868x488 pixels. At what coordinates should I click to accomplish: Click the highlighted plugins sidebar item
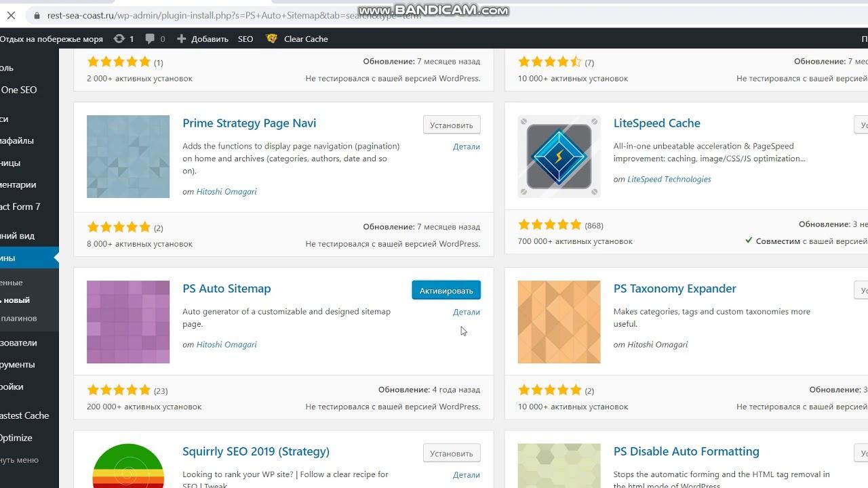[x=29, y=258]
